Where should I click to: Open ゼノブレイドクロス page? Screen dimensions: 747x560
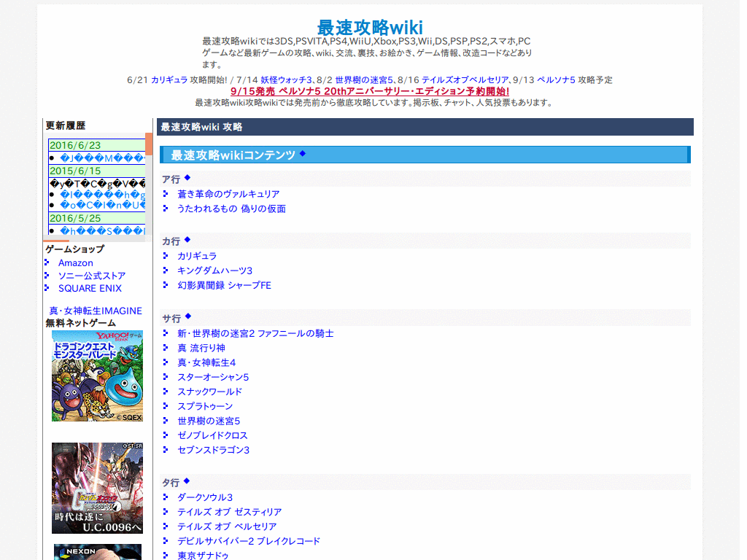tap(212, 435)
